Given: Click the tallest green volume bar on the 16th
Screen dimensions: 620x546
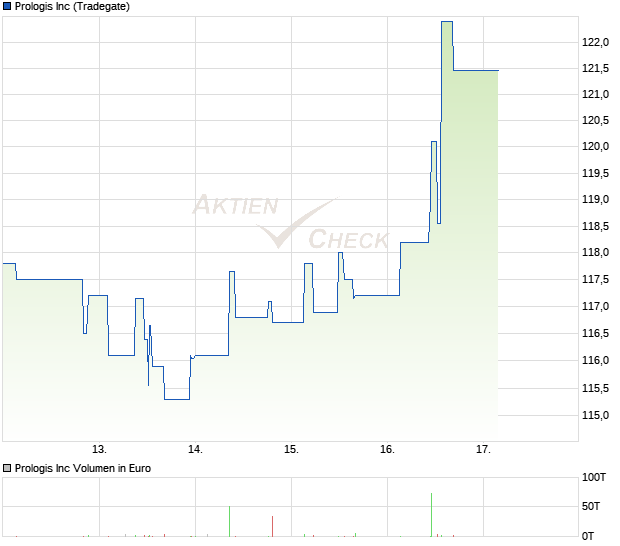Looking at the screenshot, I should (x=431, y=515).
